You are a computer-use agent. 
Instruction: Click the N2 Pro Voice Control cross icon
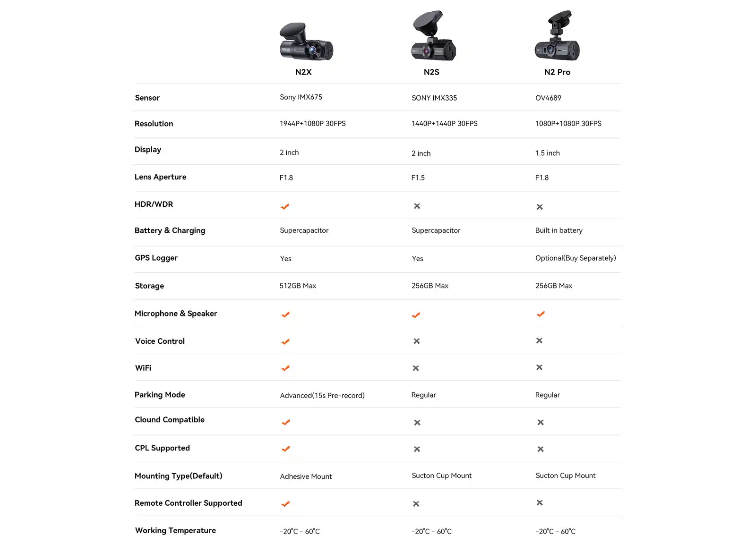539,340
